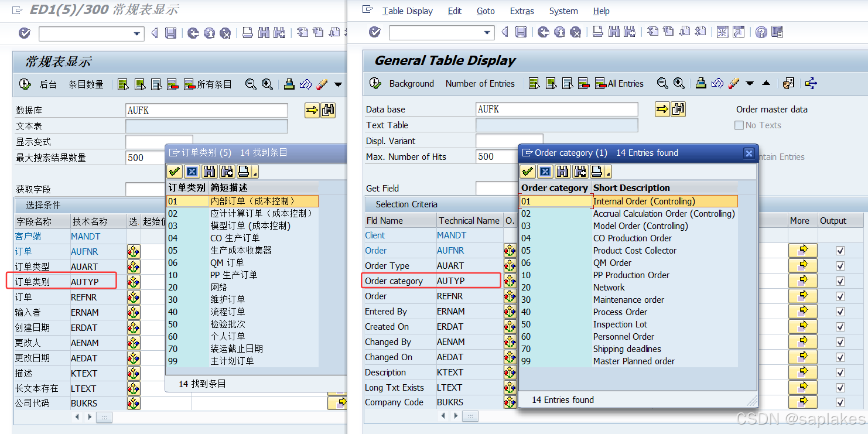Click the Print icon in English standard toolbar
This screenshot has height=434, width=868.
pos(597,32)
